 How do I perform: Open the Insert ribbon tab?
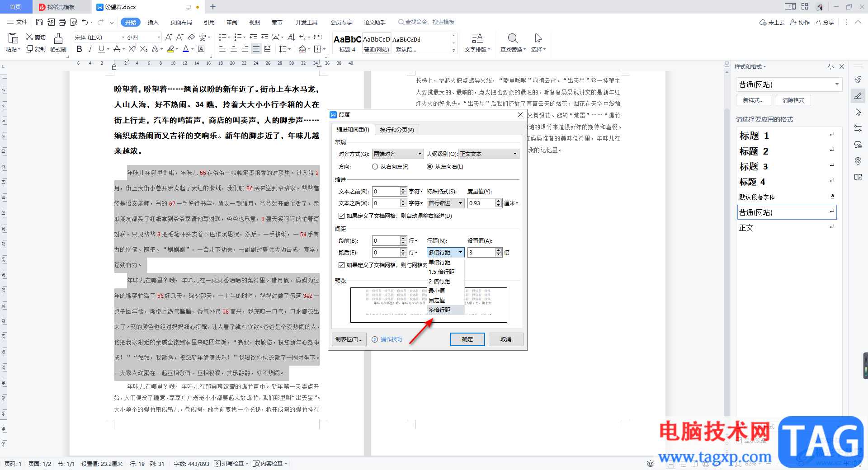[x=153, y=22]
